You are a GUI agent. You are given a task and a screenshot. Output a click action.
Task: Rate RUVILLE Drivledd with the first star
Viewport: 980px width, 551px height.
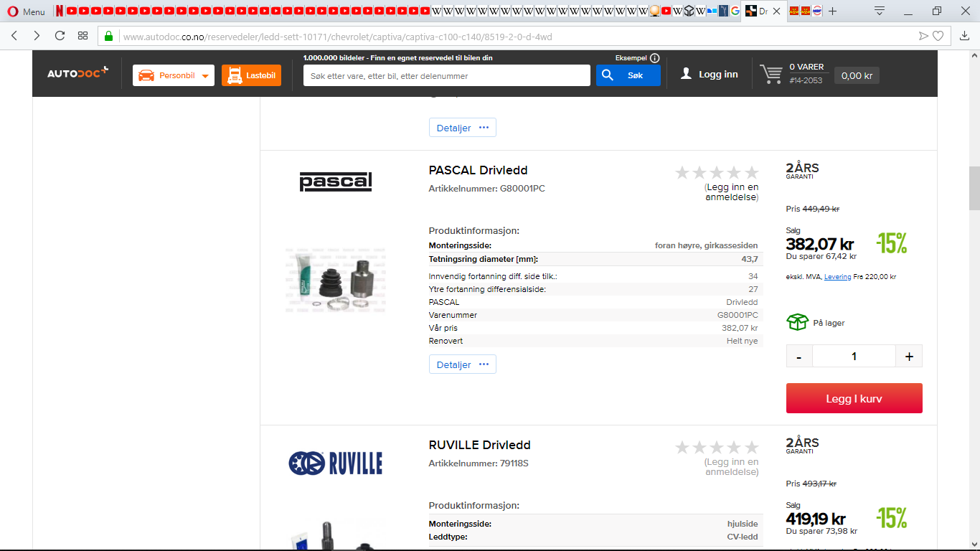[682, 448]
